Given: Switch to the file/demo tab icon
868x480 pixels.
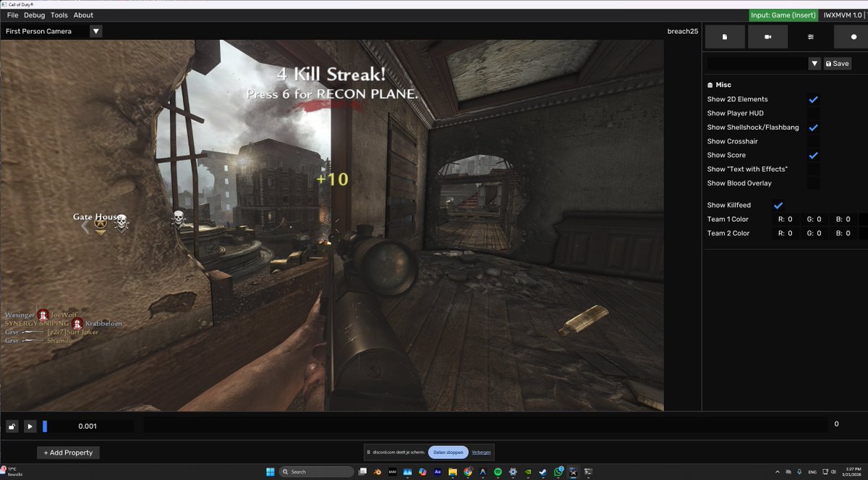Looking at the screenshot, I should click(725, 36).
